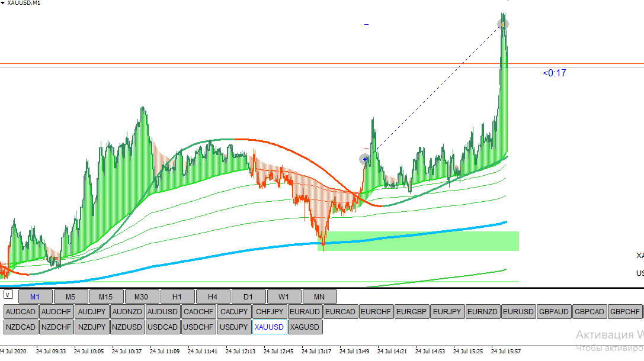
Task: Switch to the H1 timeframe
Action: tap(177, 296)
